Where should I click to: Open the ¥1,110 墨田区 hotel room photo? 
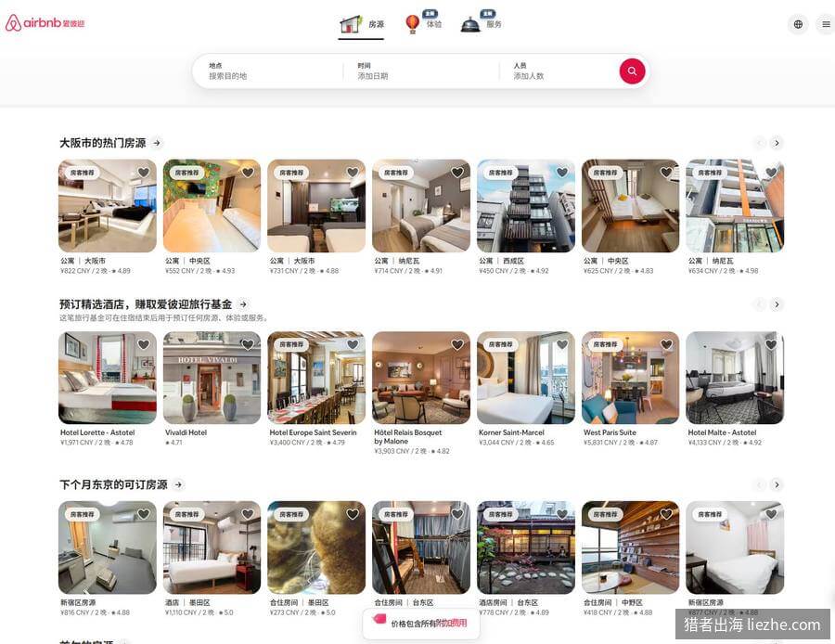tap(212, 547)
